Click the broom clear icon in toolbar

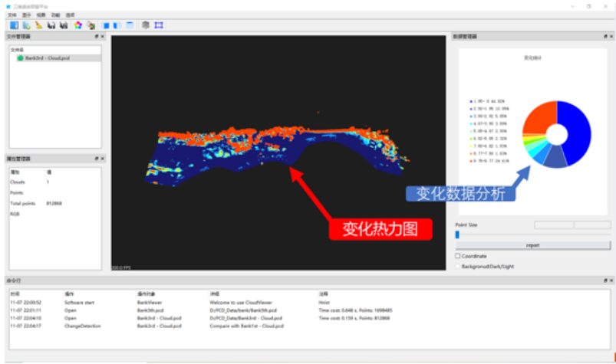[38, 25]
